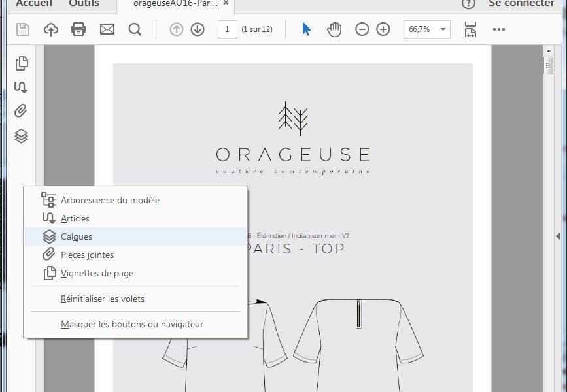
Task: Go to next page arrow
Action: [x=198, y=29]
